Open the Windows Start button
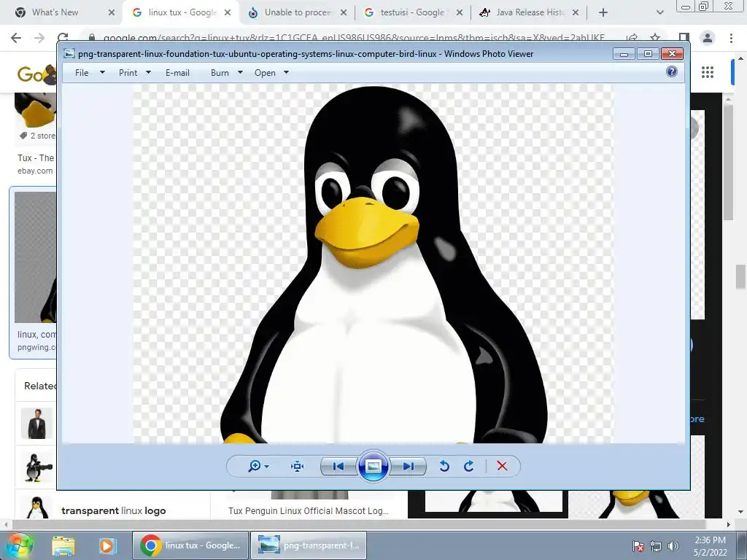 (18, 545)
